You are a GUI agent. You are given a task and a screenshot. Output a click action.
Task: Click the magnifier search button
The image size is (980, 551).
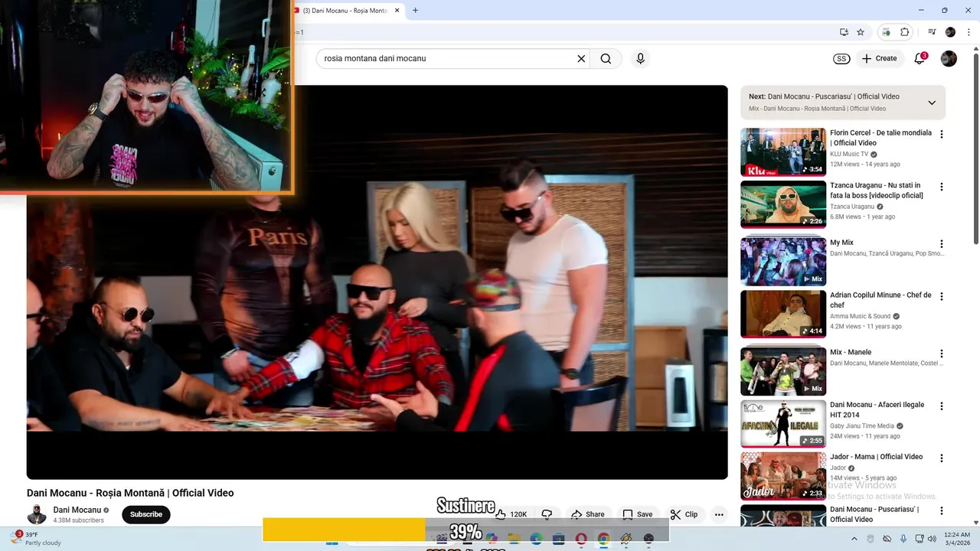pos(606,58)
